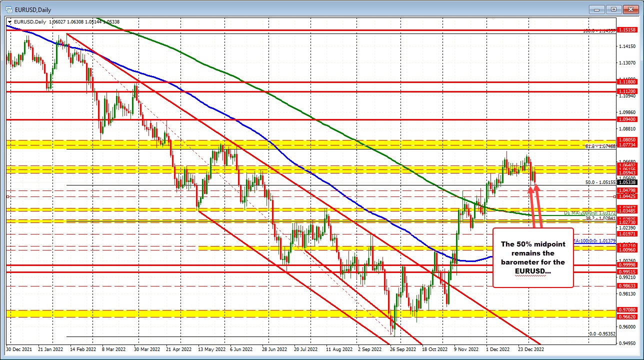Open the OHLC quick-info arrow beside EURUSD,Daily
The image size is (644, 360).
9,21
